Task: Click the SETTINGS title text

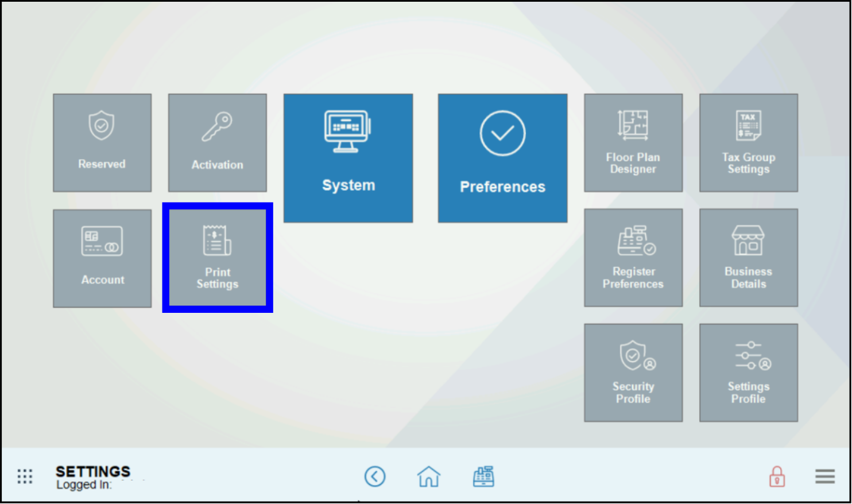Action: coord(93,471)
